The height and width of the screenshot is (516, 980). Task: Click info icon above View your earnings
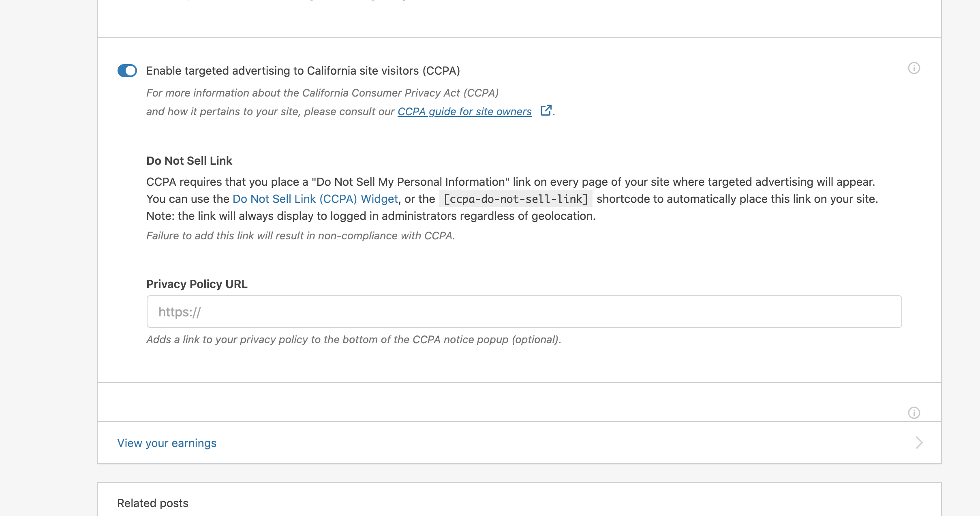click(914, 413)
